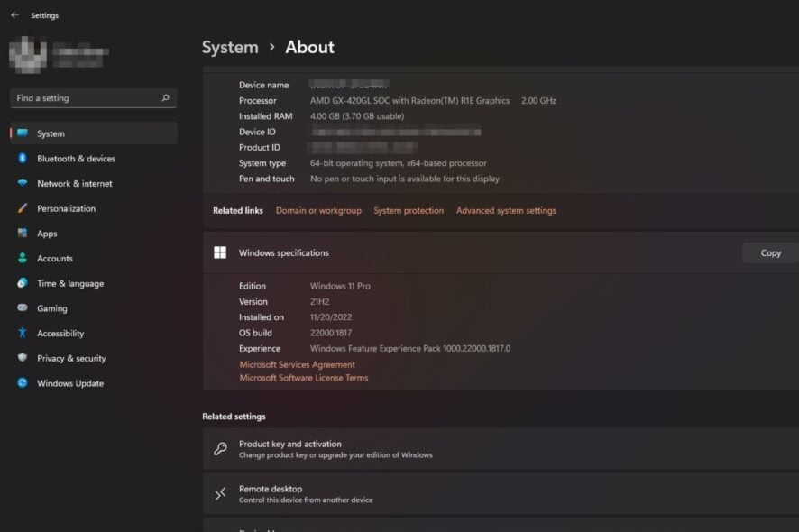Click the Personalization paintbrush icon
799x532 pixels.
click(23, 208)
